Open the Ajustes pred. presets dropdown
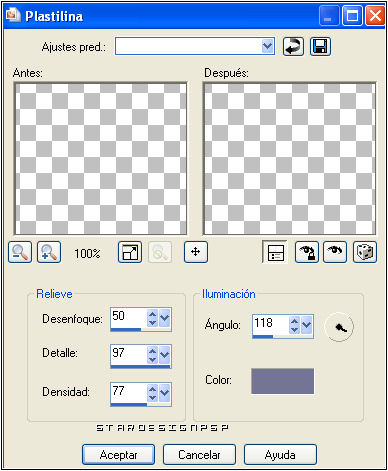 point(267,46)
